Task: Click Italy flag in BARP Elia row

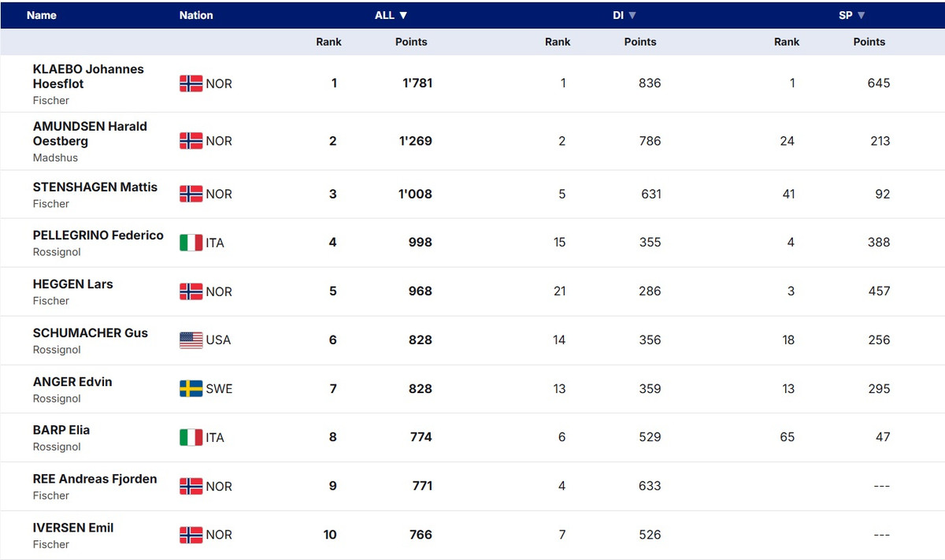Action: (191, 437)
